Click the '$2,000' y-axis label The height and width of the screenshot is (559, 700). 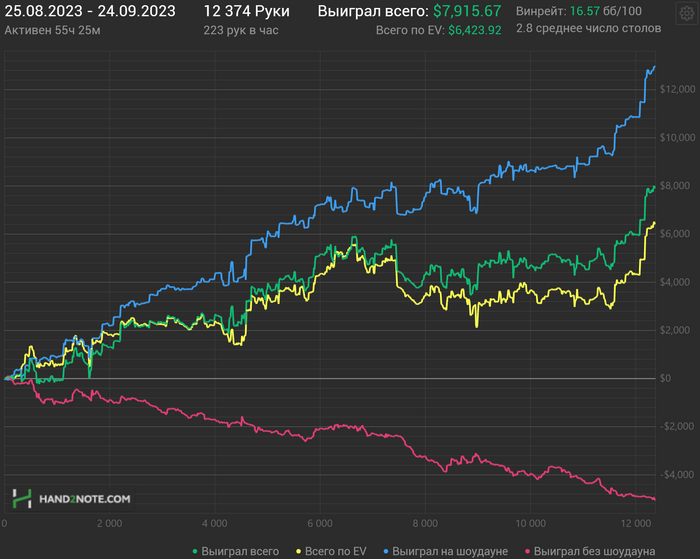tap(677, 330)
